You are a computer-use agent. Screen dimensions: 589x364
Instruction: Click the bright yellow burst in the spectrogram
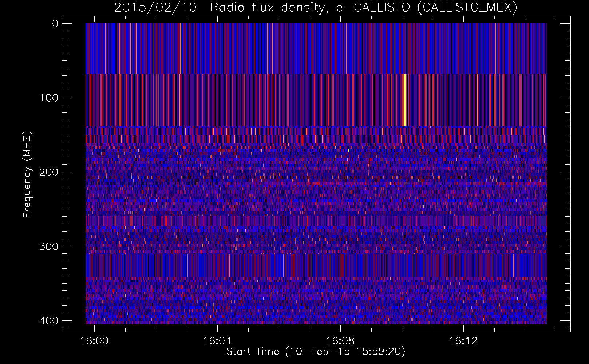[x=404, y=100]
